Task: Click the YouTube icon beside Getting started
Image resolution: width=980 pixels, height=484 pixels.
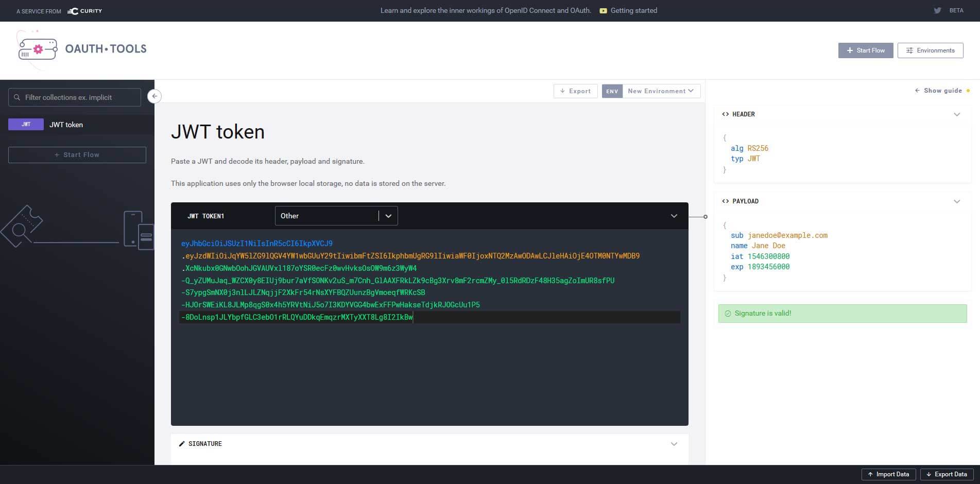Action: (603, 11)
